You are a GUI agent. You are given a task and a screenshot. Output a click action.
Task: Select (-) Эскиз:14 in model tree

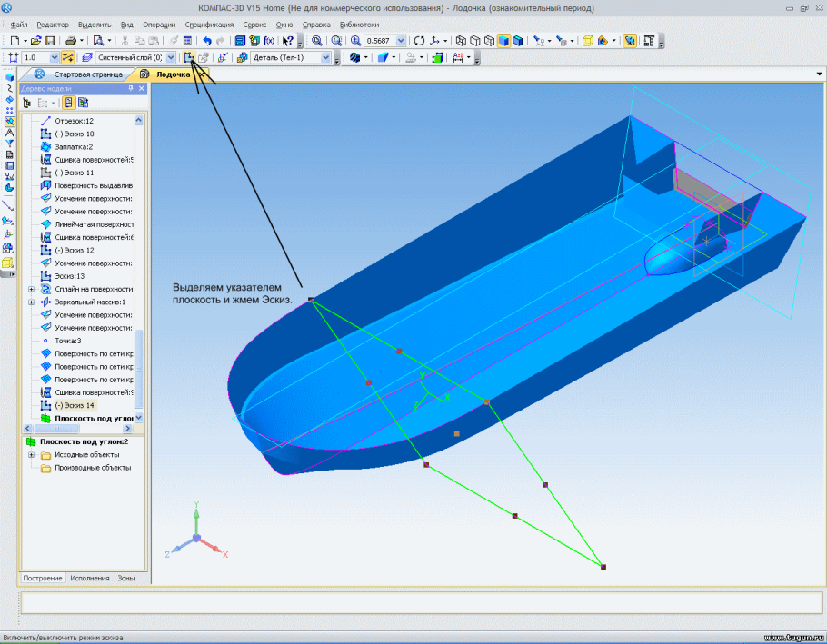click(74, 405)
